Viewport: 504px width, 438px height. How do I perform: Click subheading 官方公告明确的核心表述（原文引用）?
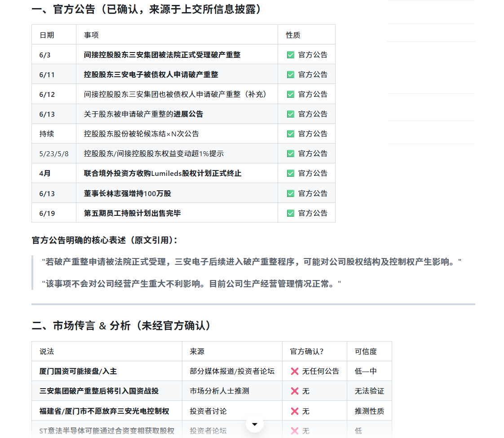point(105,240)
